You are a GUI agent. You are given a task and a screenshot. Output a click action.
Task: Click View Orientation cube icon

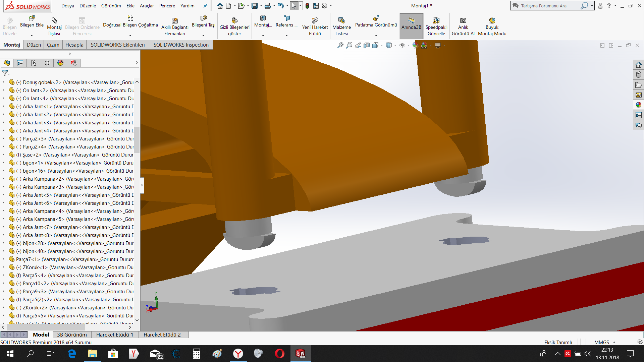click(375, 45)
